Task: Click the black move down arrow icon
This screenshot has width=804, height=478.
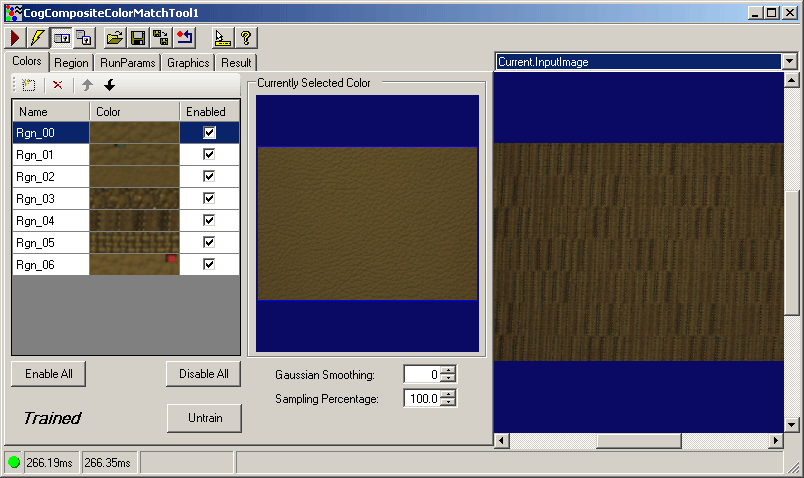Action: [x=110, y=86]
